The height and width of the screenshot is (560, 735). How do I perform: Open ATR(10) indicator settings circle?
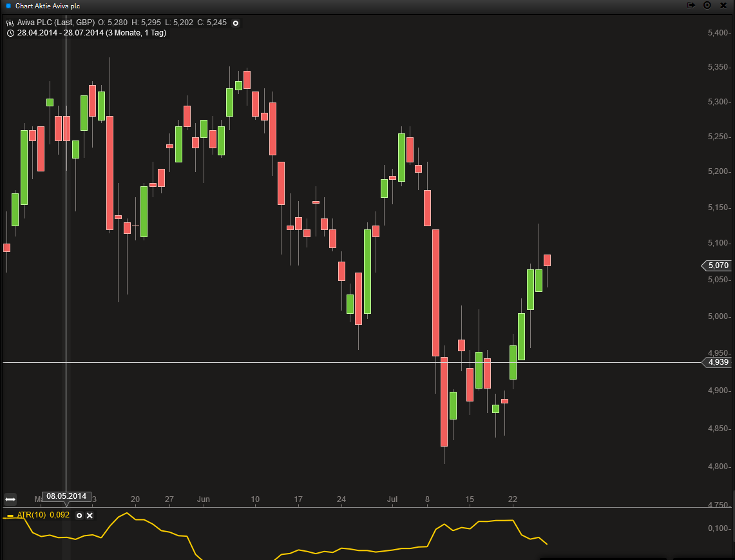pyautogui.click(x=79, y=516)
